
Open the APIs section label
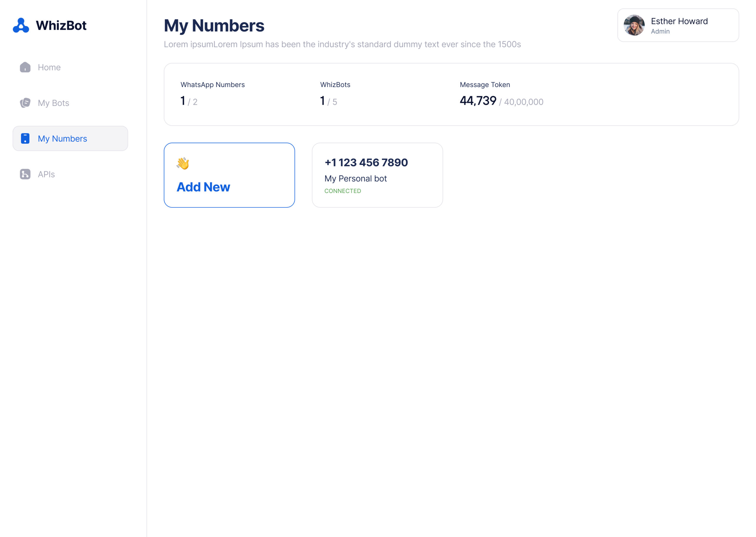click(46, 174)
